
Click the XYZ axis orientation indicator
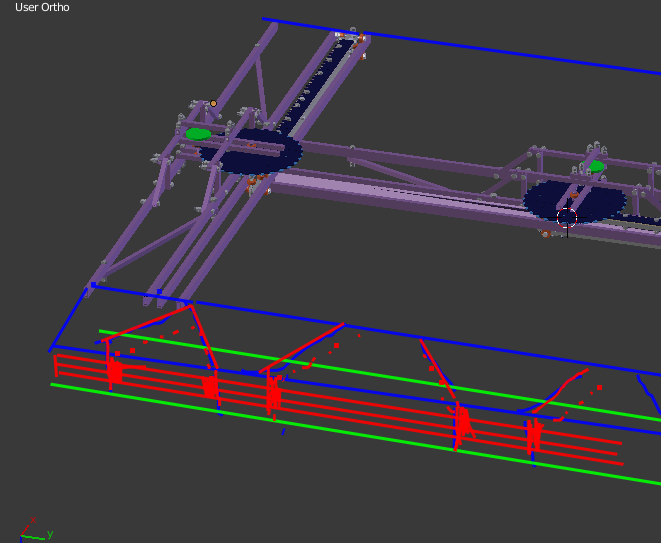coord(36,530)
